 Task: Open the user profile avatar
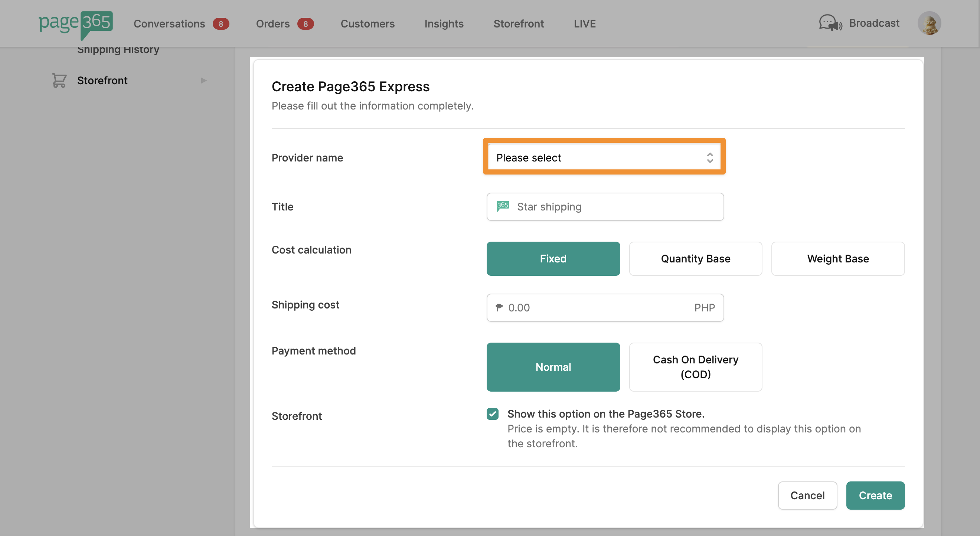(929, 23)
